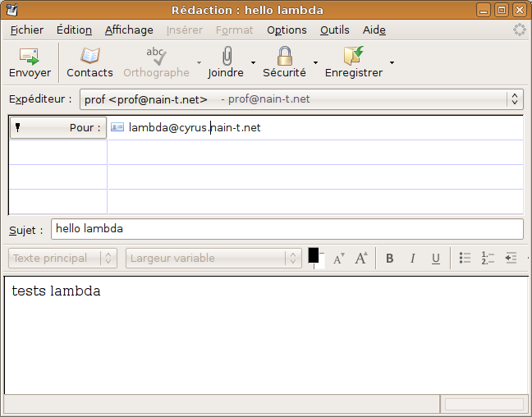
Task: Click the Envoyer send icon
Action: 30,57
